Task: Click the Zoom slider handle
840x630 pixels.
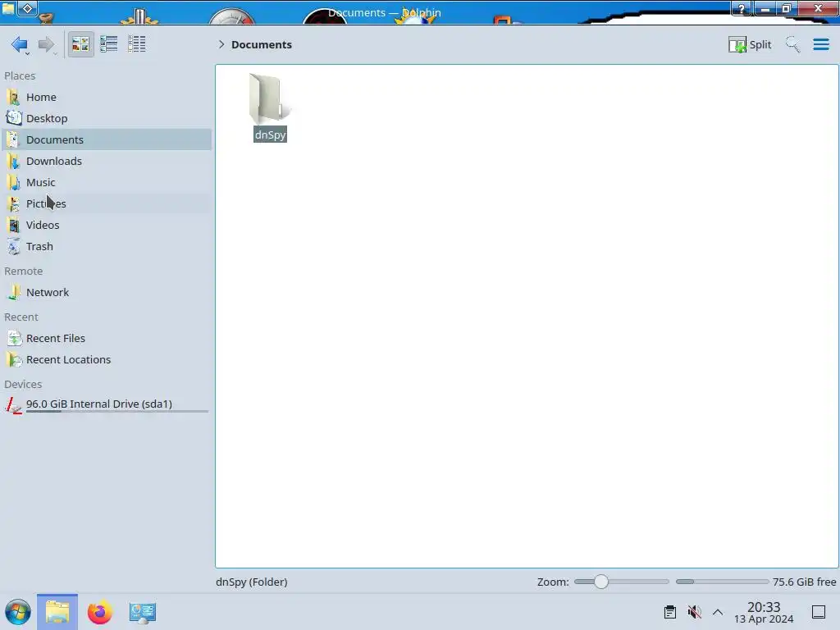Action: [601, 582]
